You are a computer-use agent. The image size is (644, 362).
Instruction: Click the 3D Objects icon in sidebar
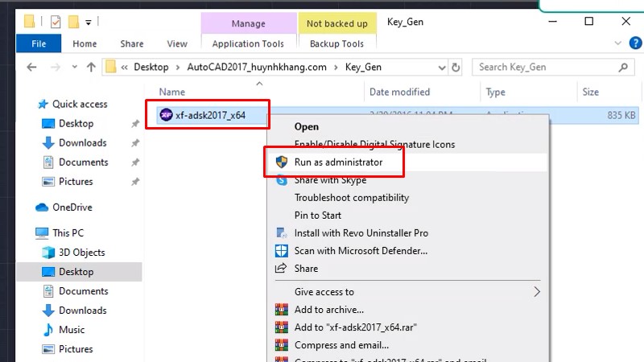pyautogui.click(x=47, y=253)
